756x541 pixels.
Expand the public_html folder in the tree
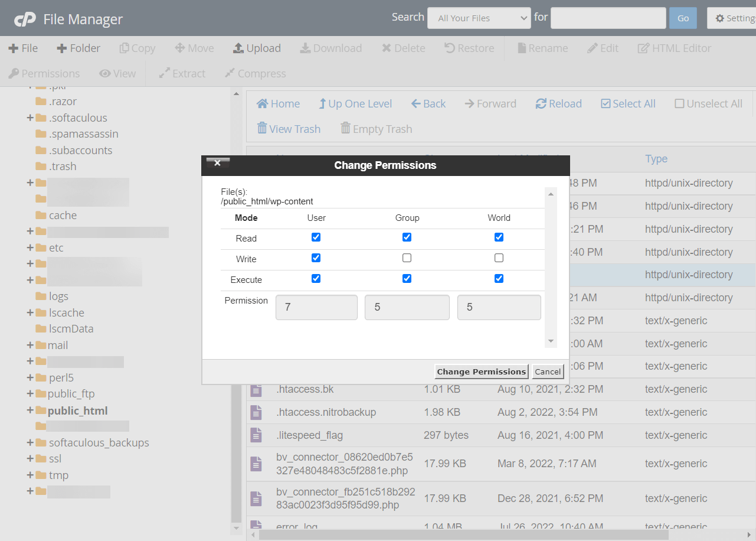coord(31,410)
